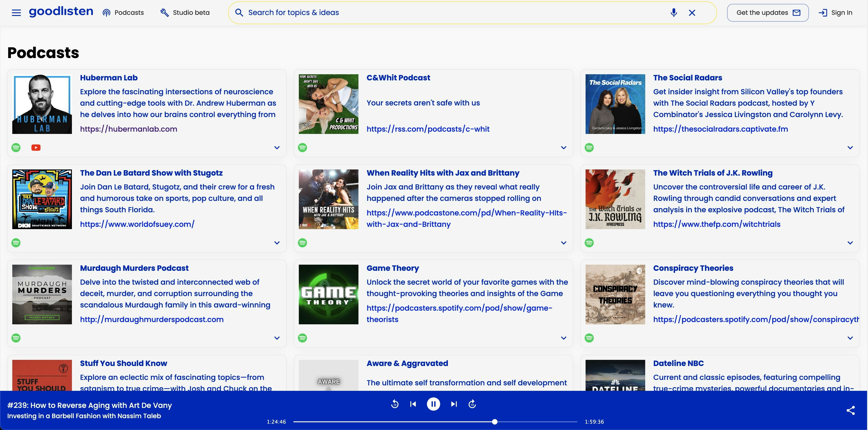The height and width of the screenshot is (430, 868).
Task: Open thesocialradars.captivate.fm link
Action: tap(721, 129)
